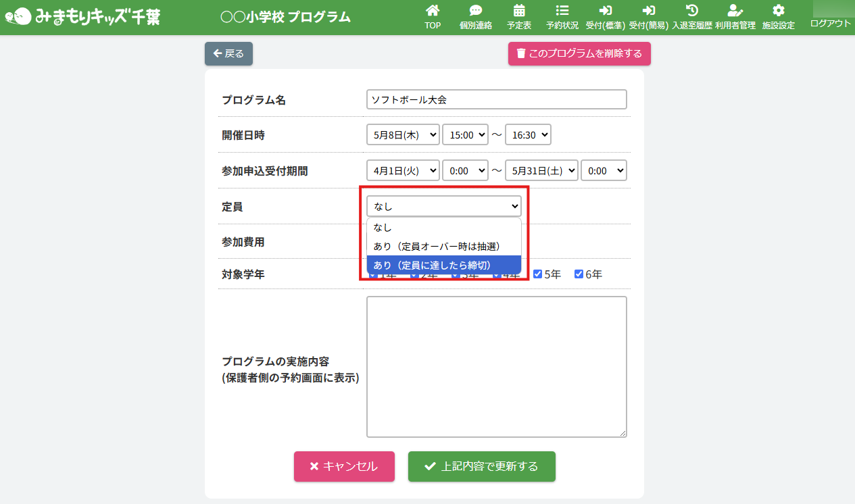Click このプログラムを削除する button

click(x=579, y=53)
